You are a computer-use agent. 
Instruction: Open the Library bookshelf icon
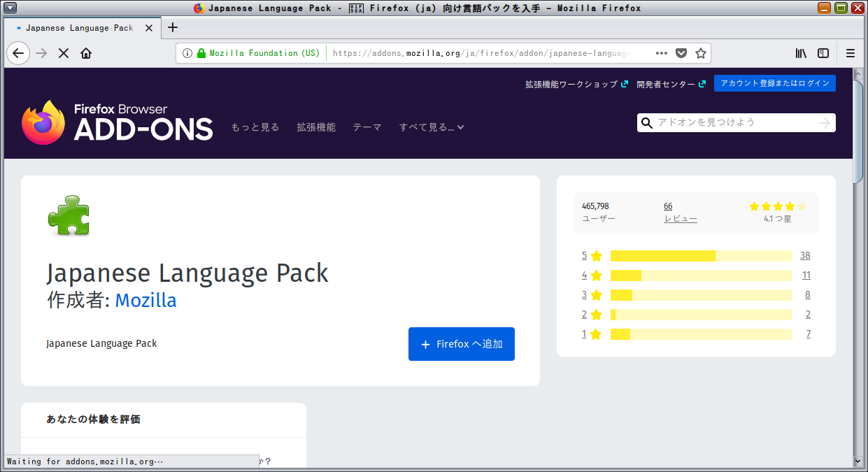coord(802,53)
